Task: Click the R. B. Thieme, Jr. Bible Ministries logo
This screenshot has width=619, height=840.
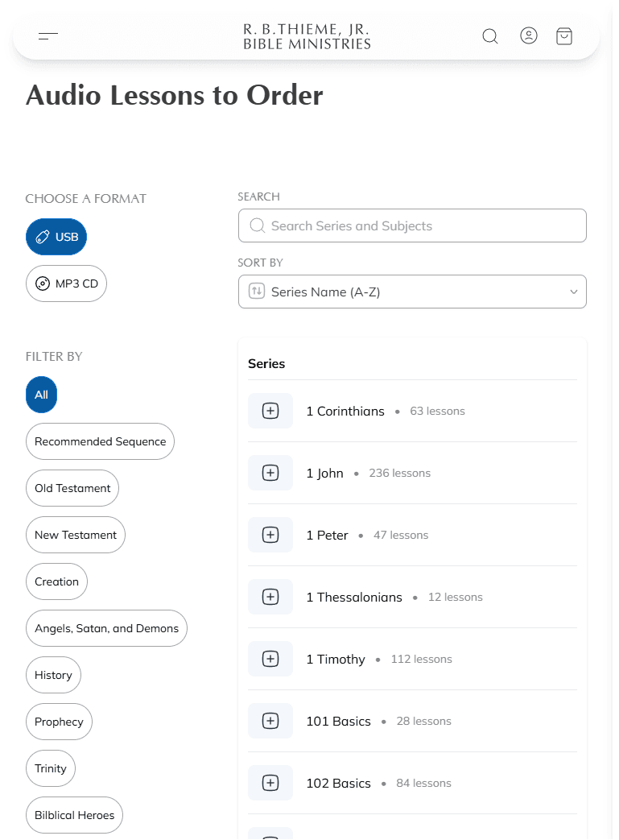Action: (x=306, y=35)
